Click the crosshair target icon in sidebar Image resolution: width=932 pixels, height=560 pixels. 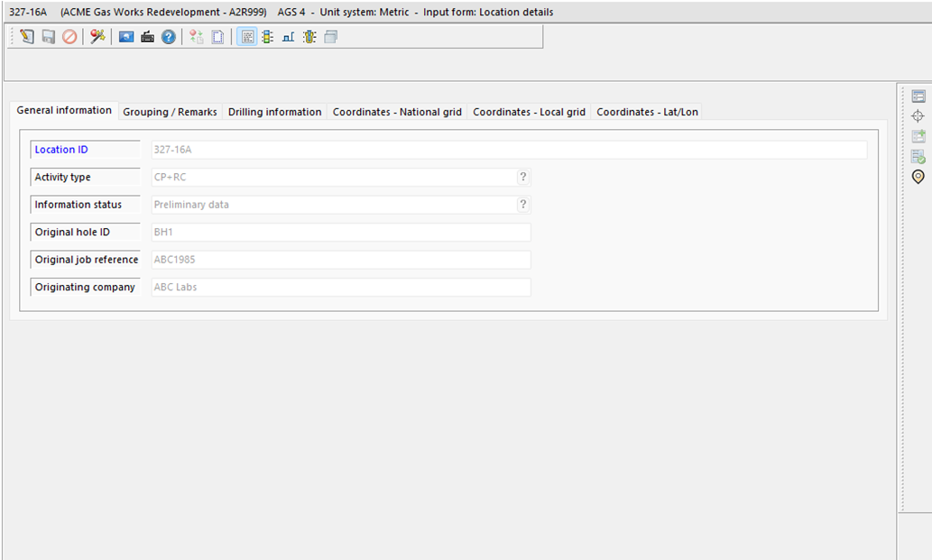(918, 116)
